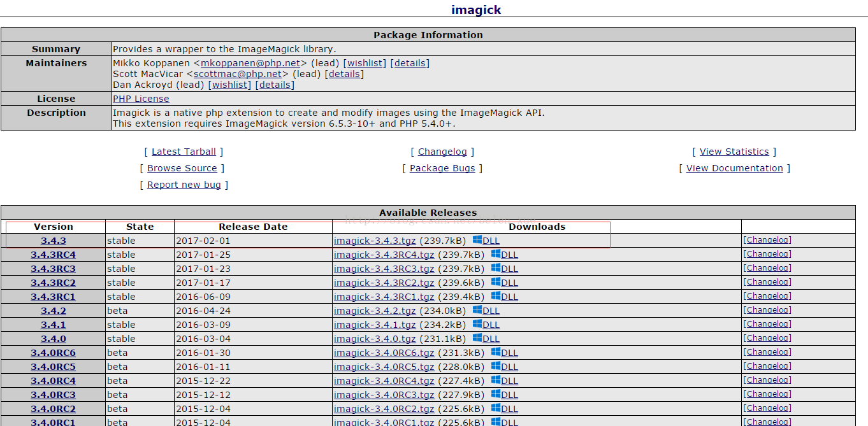Screen dimensions: 868x426
Task: Download imagick-3.4.3RC3.tgz
Action: [384, 269]
